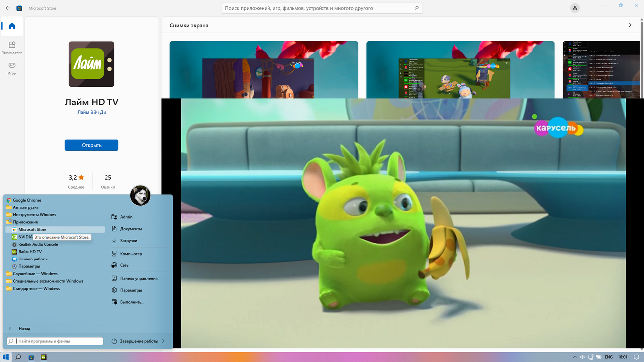Expand Специальные возможности Windows folder

48,281
